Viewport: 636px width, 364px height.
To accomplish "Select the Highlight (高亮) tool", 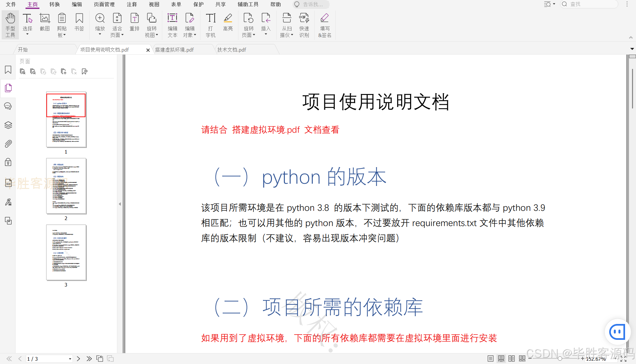I will (228, 22).
